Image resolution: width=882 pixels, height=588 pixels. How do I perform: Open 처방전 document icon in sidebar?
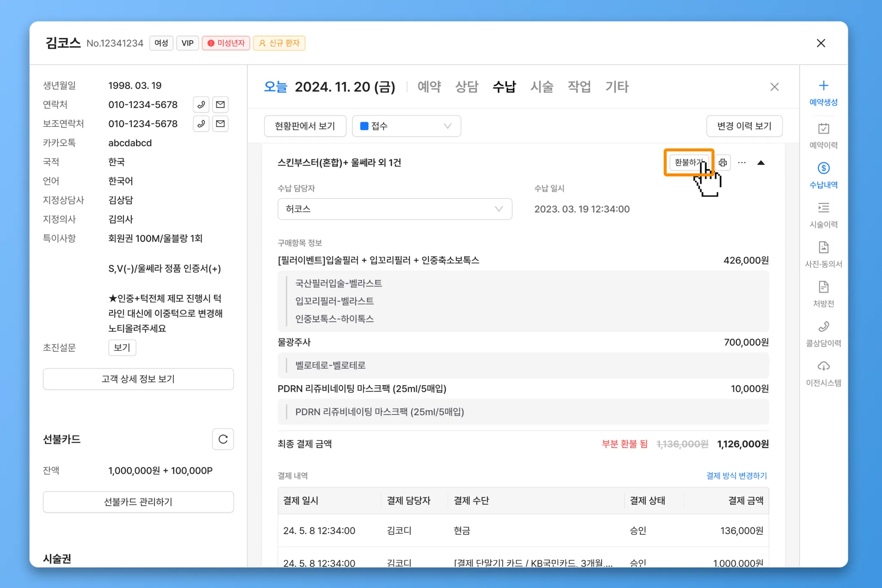[823, 287]
